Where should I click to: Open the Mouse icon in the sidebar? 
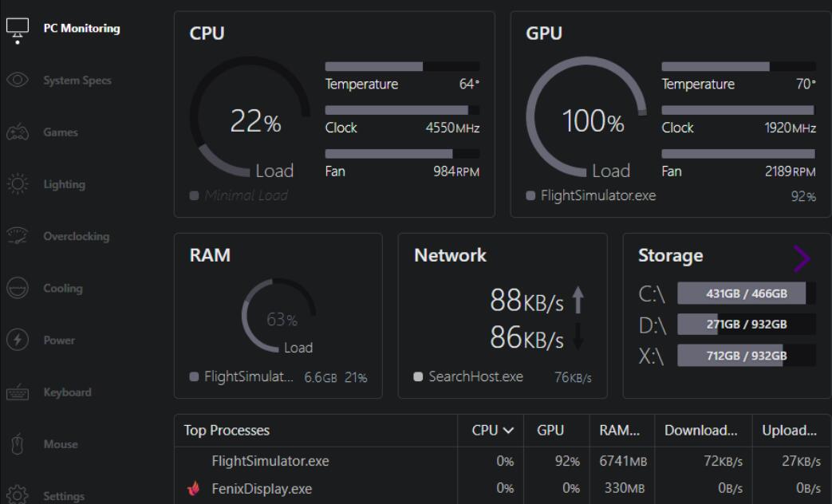[18, 444]
